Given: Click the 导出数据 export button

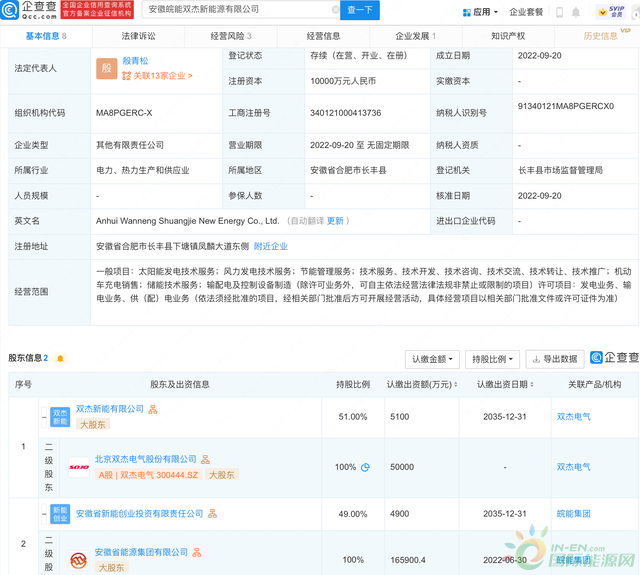Looking at the screenshot, I should point(555,360).
